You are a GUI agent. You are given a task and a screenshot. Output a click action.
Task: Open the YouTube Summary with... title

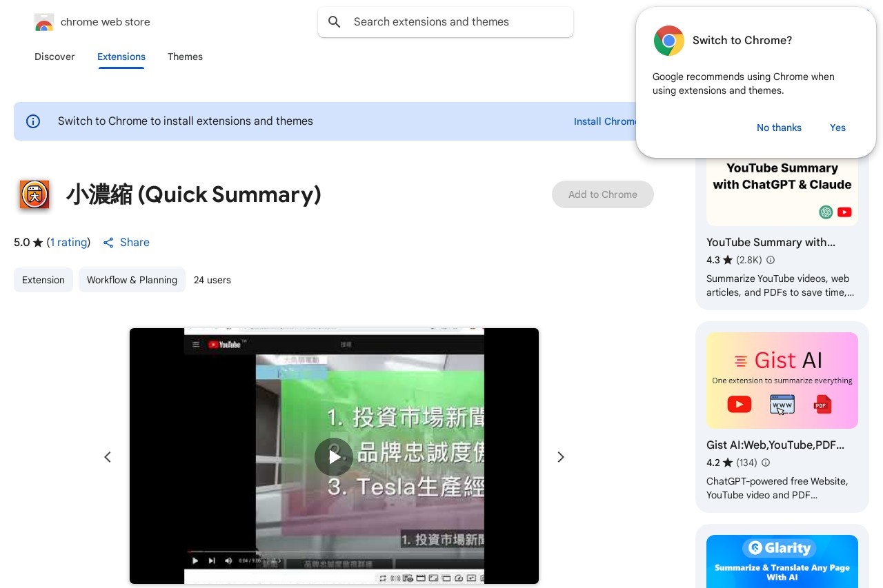pos(771,243)
